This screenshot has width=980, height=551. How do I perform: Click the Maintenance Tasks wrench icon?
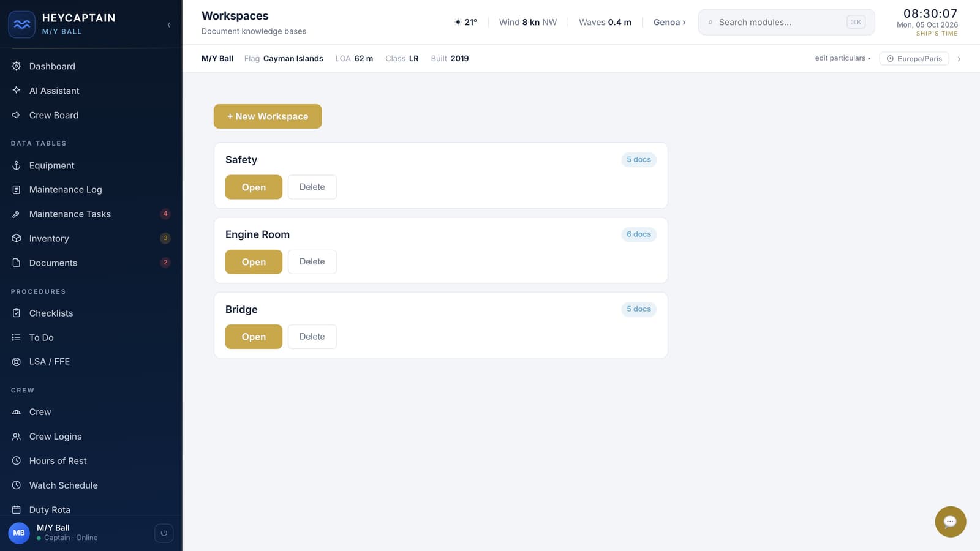[17, 214]
